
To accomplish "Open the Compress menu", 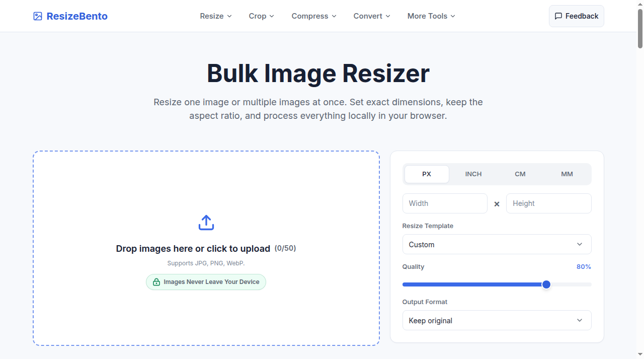I will tap(314, 16).
